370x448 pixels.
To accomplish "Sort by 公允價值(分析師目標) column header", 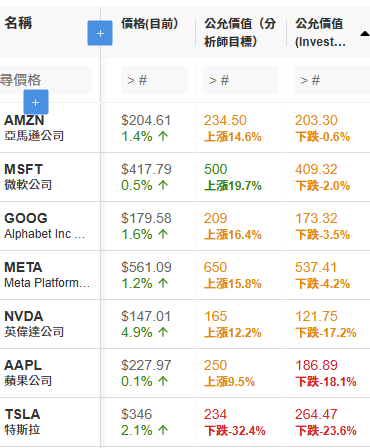I will (240, 33).
